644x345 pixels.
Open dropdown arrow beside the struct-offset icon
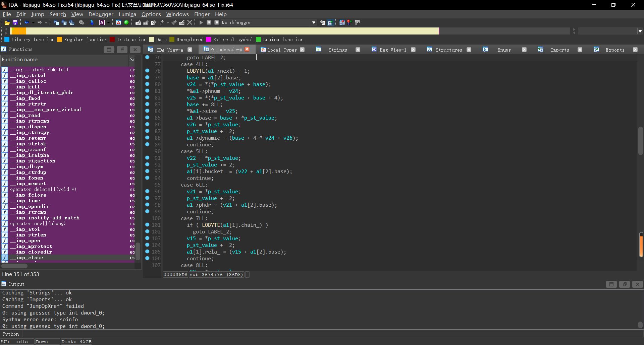168,22
